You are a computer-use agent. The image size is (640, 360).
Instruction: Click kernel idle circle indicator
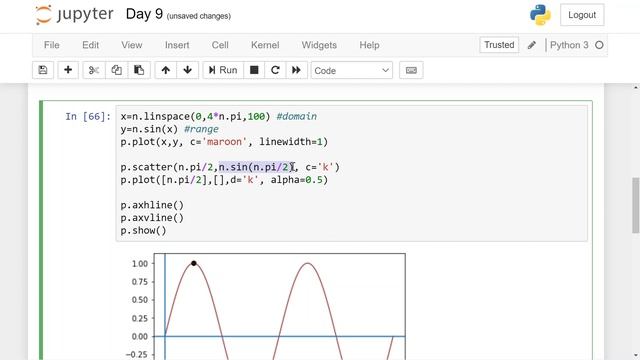599,45
